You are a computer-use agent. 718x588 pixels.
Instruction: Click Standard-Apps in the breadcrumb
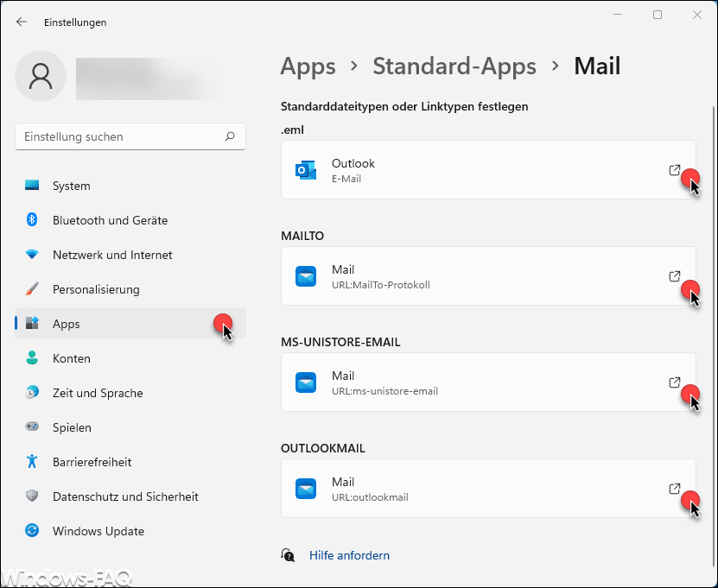tap(454, 66)
